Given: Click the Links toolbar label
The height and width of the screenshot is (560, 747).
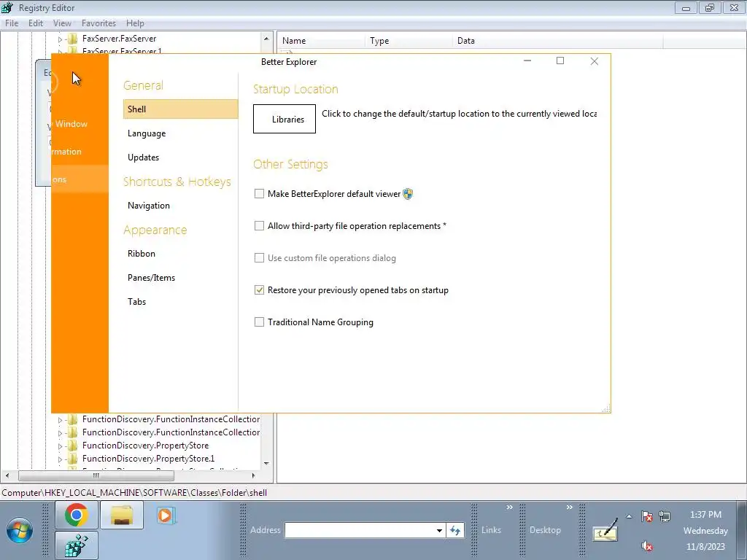Looking at the screenshot, I should (x=491, y=530).
